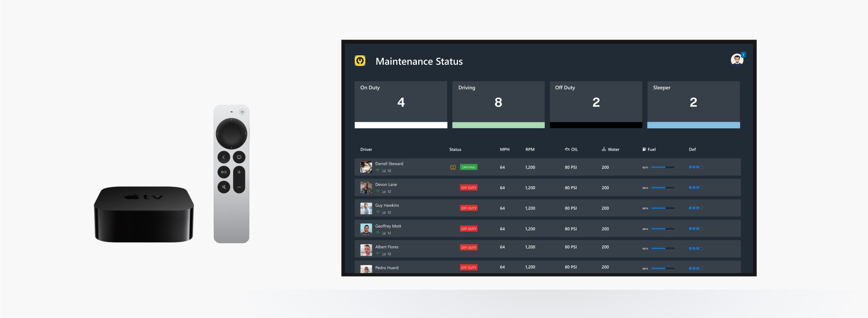868x318 pixels.
Task: Click the 200 water value for Guy Hawkins
Action: (605, 208)
